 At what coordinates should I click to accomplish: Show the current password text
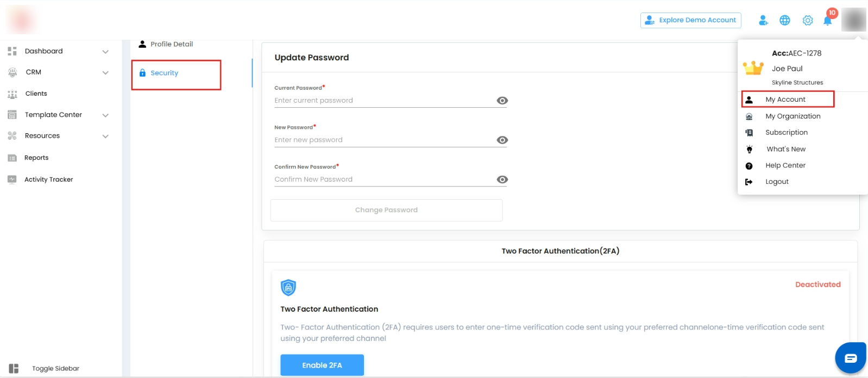502,101
